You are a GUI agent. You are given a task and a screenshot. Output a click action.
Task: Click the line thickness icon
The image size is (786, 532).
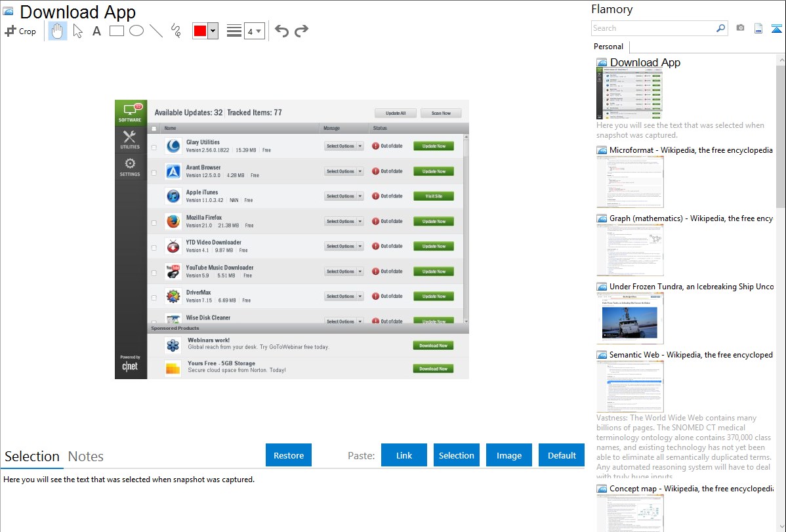pyautogui.click(x=234, y=31)
